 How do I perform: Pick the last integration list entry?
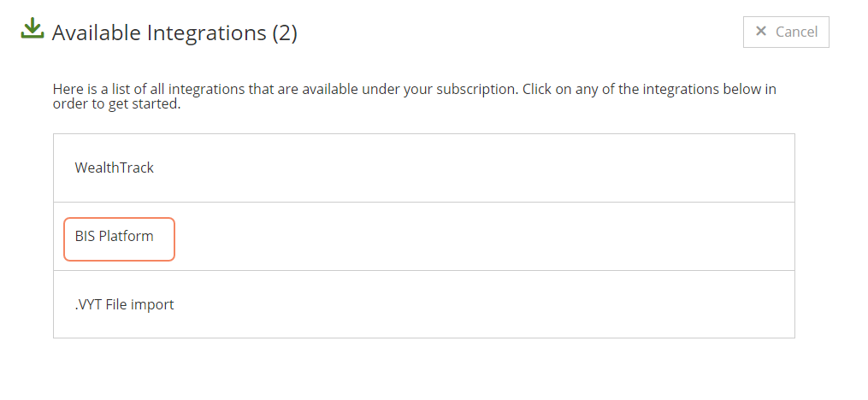424,304
